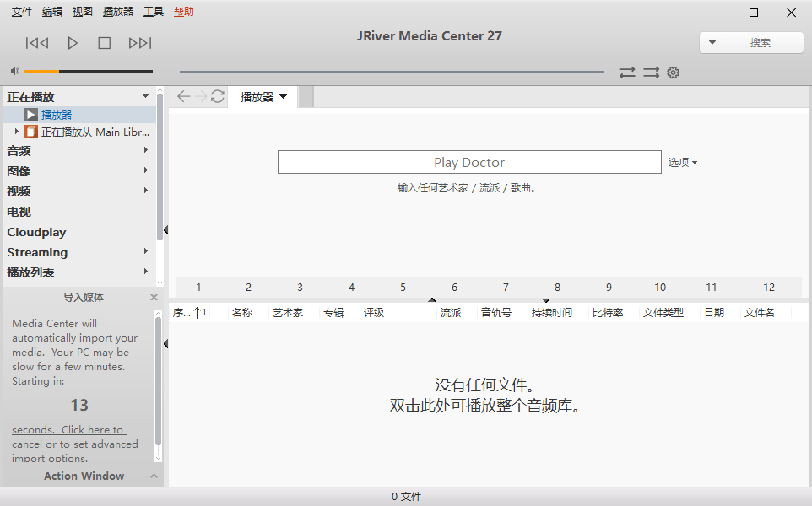Open the 帮助 menu

coord(184,11)
